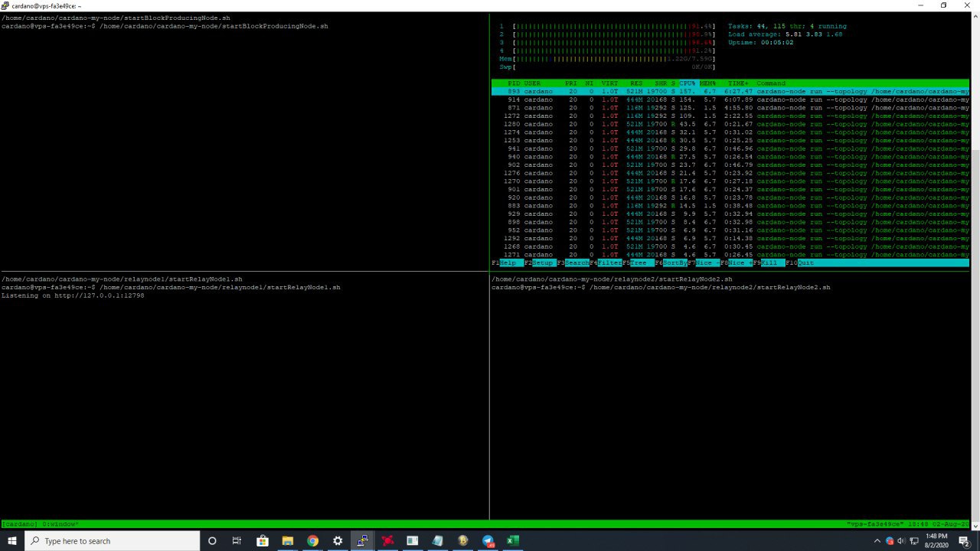Sort htop by TIME+ column header

(738, 83)
